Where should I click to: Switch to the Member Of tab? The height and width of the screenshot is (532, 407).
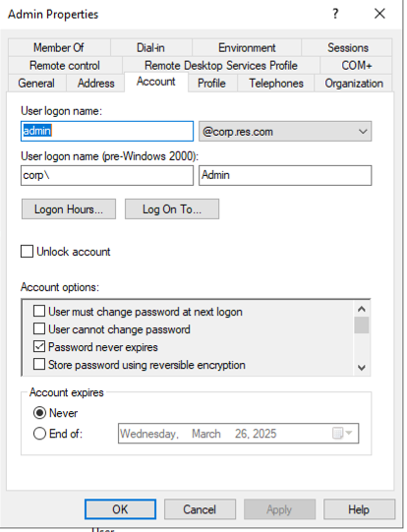coord(59,47)
